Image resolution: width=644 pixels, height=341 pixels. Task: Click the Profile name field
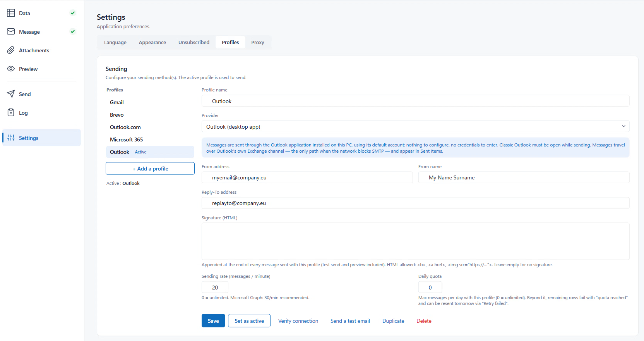click(415, 101)
